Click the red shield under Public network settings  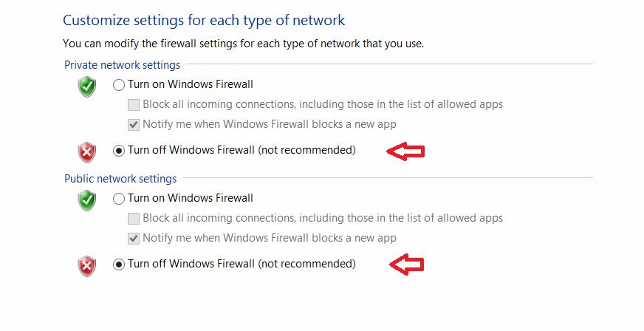coord(87,265)
